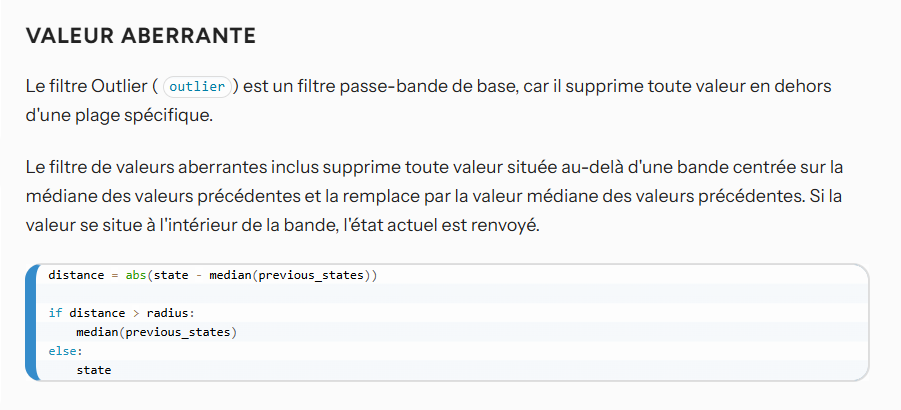Click the 'distance' variable on first code line
Viewport: 901px width, 410px height.
pyautogui.click(x=76, y=275)
